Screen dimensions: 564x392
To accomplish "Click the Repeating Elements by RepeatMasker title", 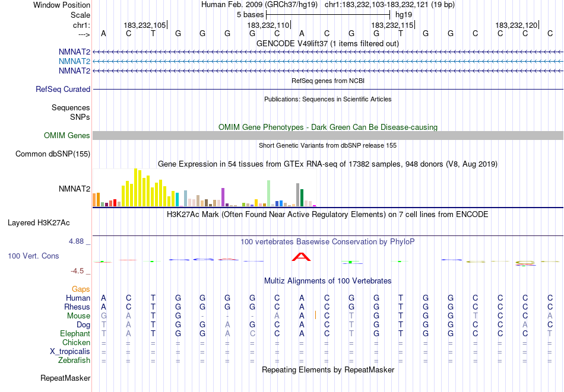I will (x=328, y=369).
